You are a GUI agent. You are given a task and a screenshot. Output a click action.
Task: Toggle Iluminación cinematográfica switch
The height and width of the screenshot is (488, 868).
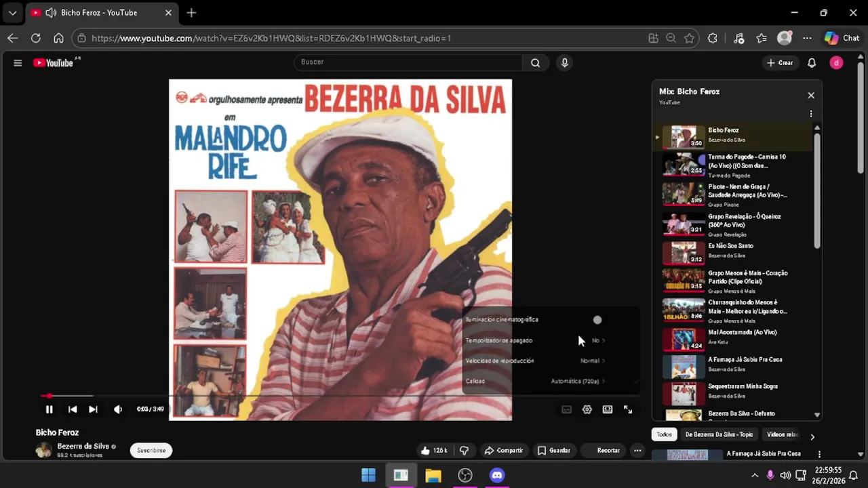tap(597, 320)
